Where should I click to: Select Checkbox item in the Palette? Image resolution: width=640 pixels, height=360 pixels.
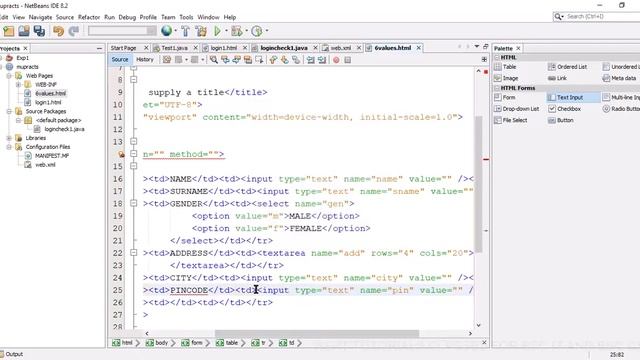point(564,109)
